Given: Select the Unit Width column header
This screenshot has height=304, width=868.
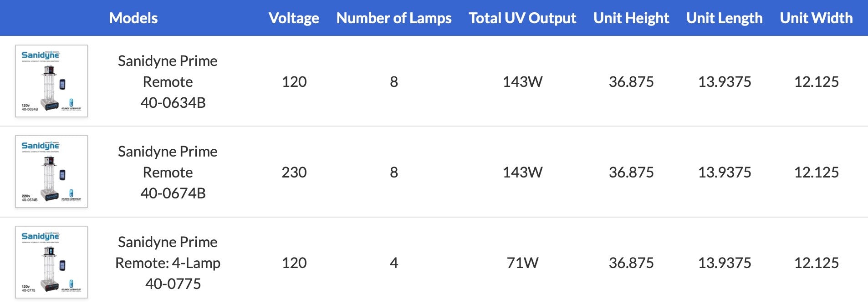Looking at the screenshot, I should click(x=816, y=18).
